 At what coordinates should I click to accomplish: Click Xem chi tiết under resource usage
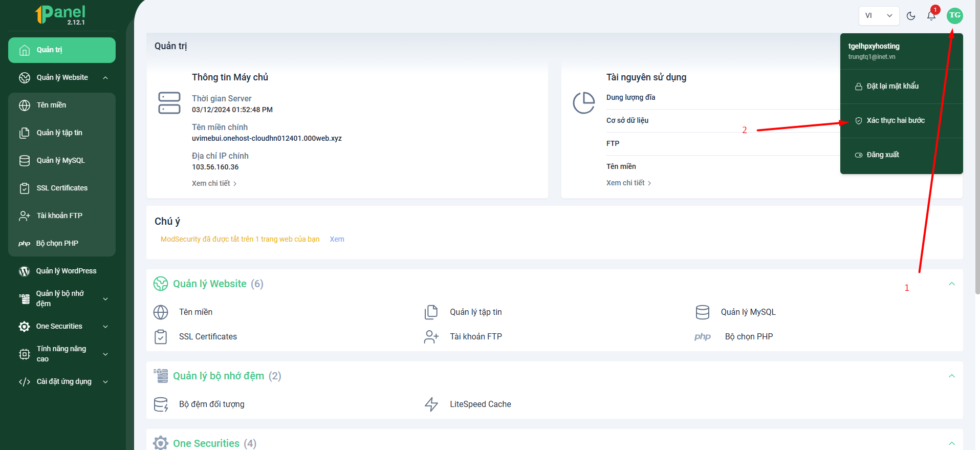[628, 183]
